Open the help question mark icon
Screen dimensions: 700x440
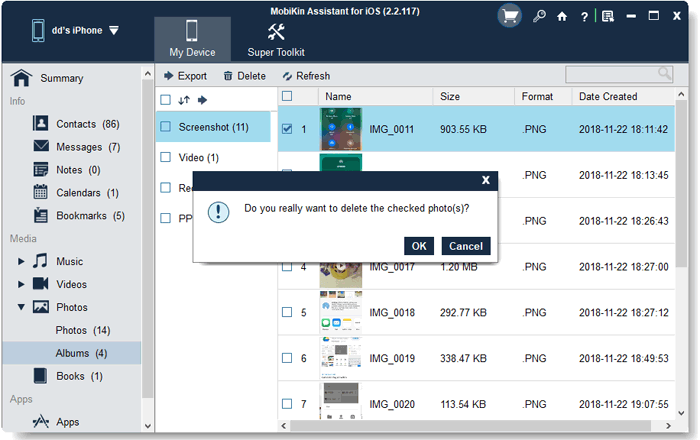pos(584,17)
